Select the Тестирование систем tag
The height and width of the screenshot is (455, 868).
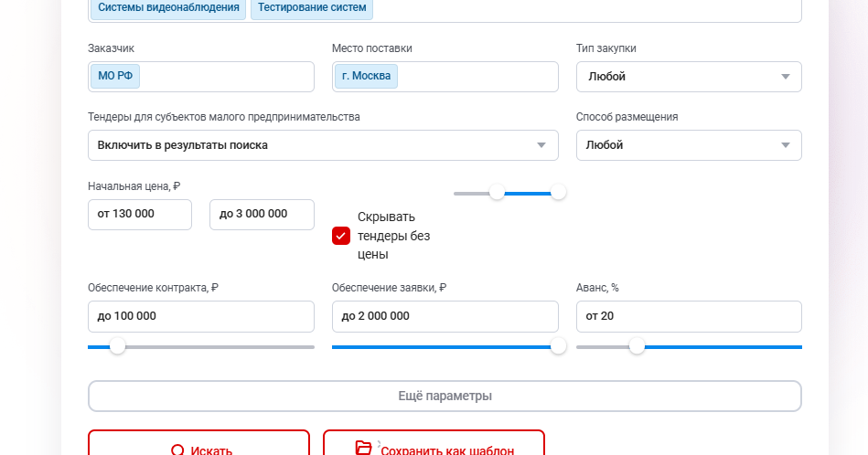click(312, 7)
